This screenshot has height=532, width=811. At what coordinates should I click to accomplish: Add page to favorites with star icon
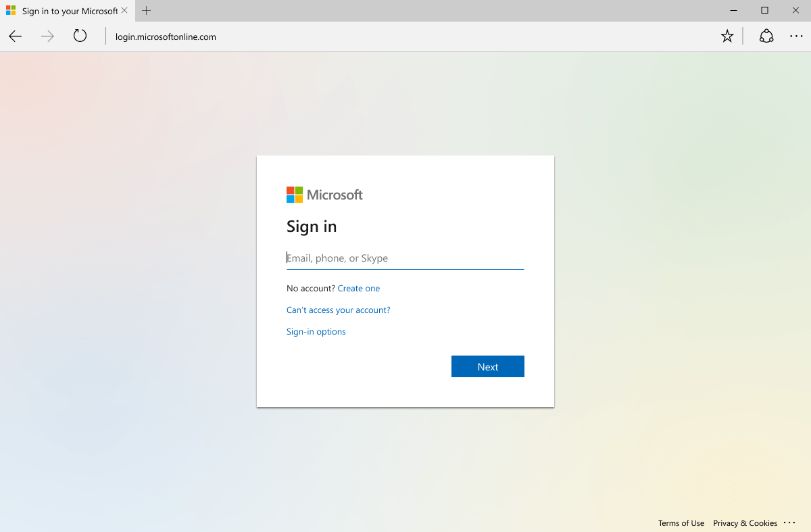point(727,37)
